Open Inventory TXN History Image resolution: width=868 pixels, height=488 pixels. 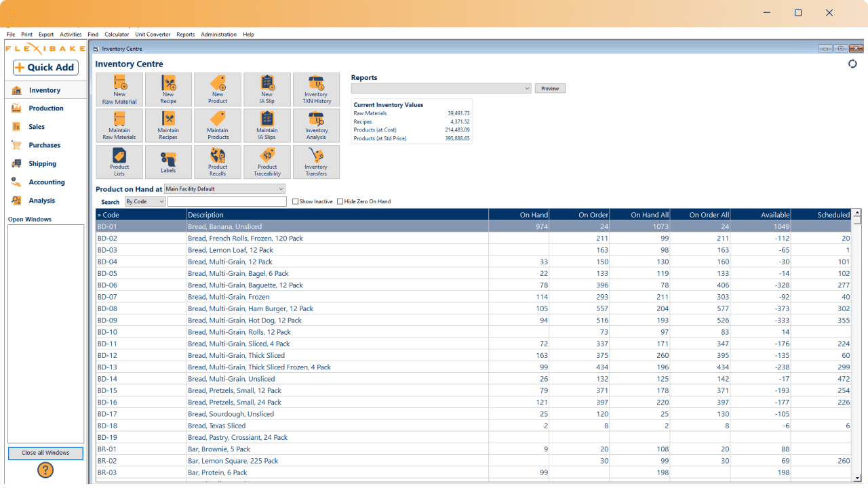(316, 89)
